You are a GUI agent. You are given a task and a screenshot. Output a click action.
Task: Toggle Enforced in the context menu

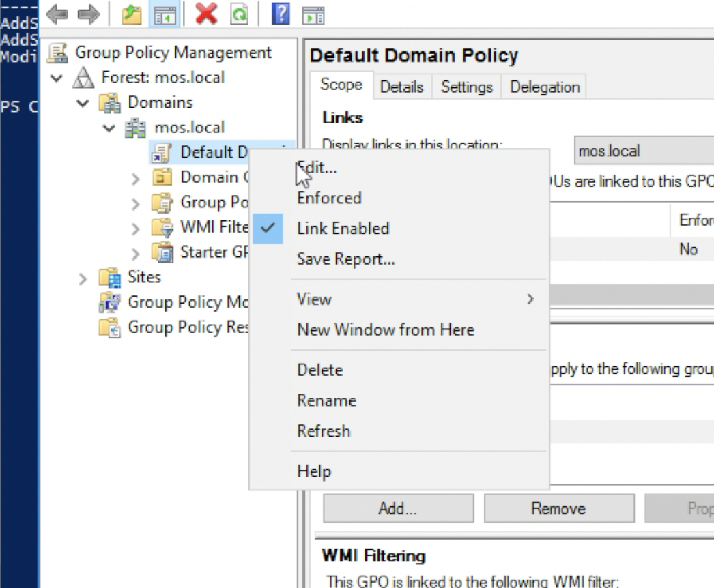click(329, 198)
